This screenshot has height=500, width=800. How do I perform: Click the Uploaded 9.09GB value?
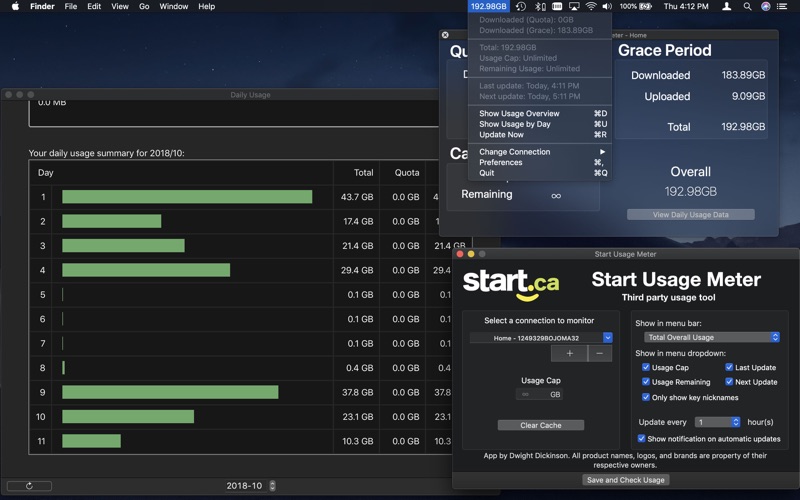[x=748, y=96]
